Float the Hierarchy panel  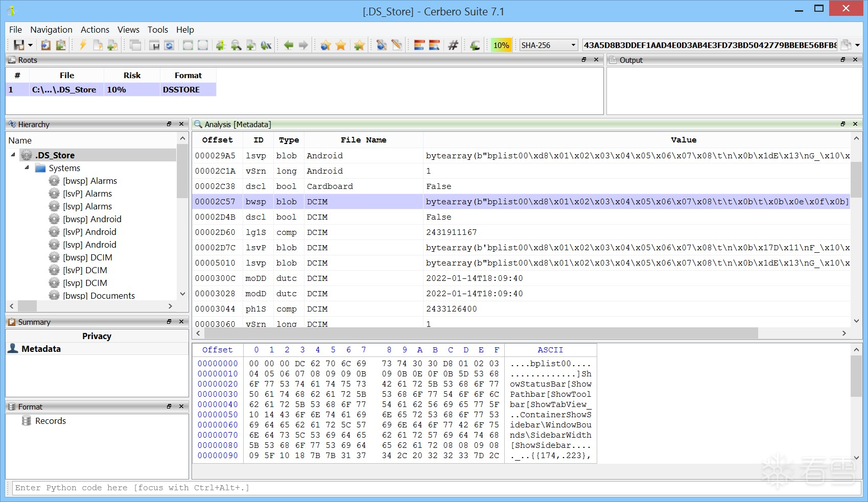click(169, 124)
